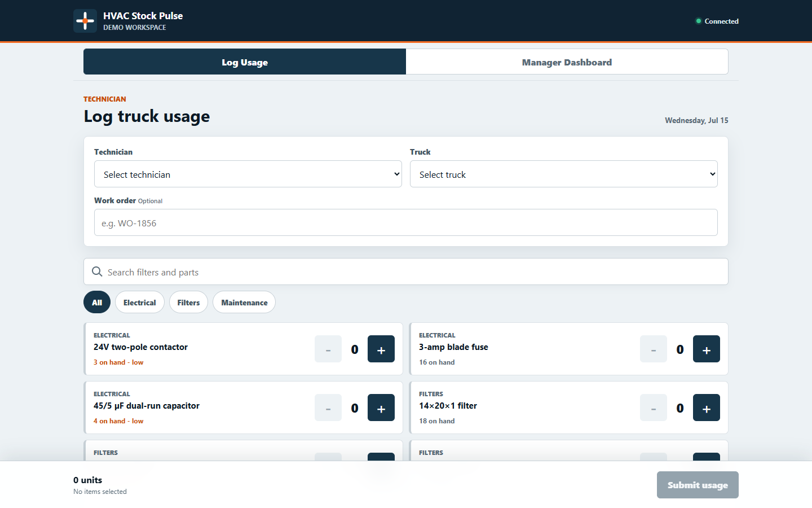The image size is (812, 508).
Task: Switch to the Log Usage tab
Action: (245, 62)
